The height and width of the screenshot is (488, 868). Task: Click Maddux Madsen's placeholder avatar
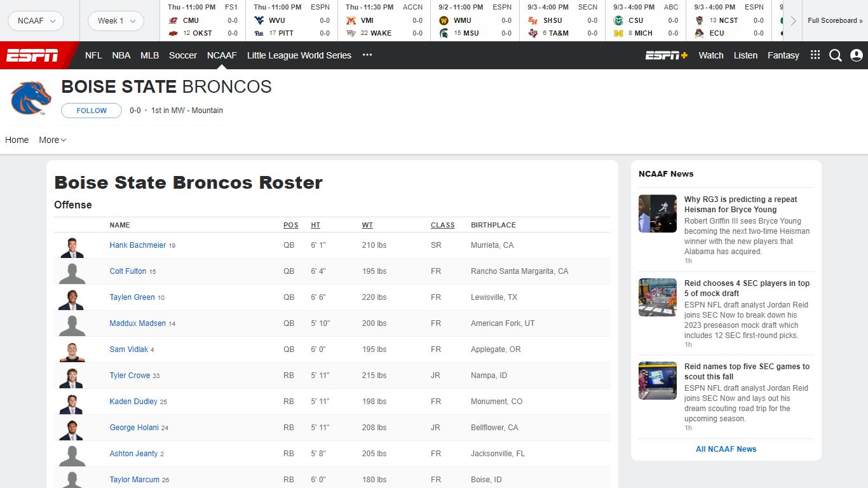coord(72,325)
